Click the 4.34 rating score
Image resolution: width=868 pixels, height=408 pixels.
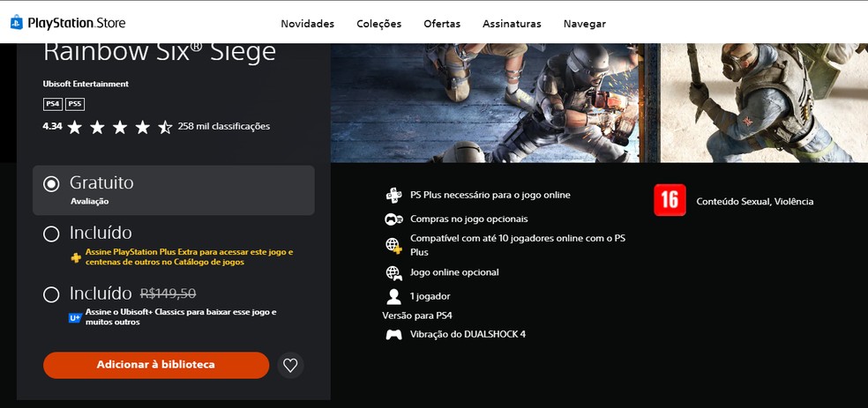point(52,126)
